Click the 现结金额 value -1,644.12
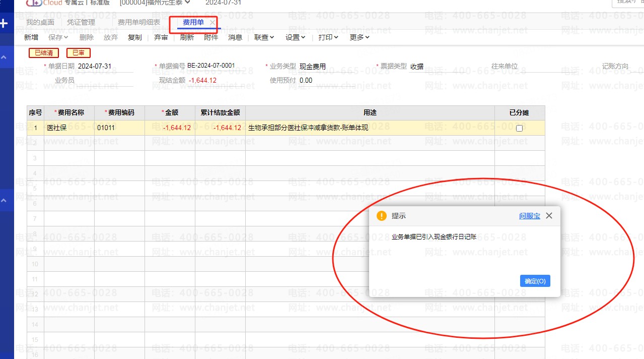Screen dimensions: 644x359 point(202,80)
